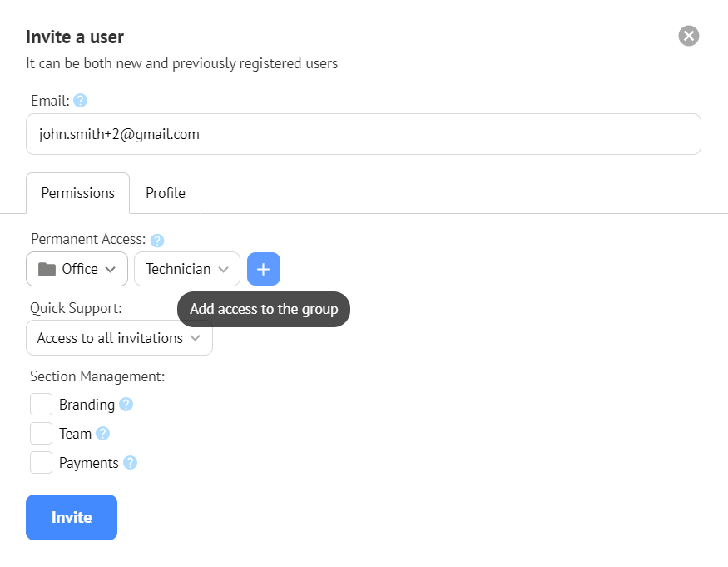This screenshot has width=728, height=567.
Task: Click the Permanent Access help icon
Action: pos(157,241)
